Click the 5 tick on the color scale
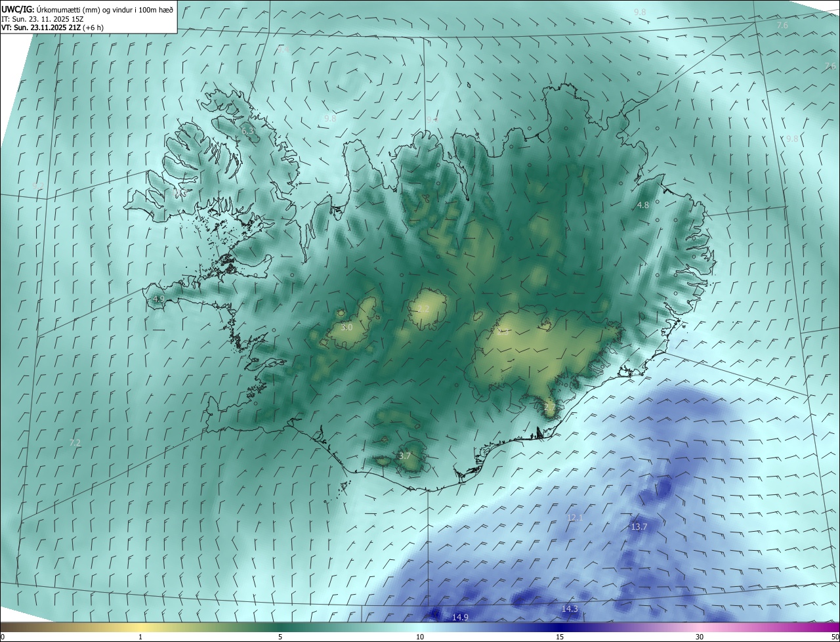This screenshot has width=840, height=642. pos(280,637)
